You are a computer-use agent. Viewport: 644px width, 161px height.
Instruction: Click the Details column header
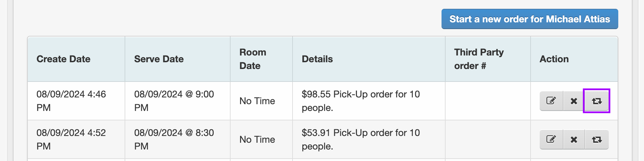click(317, 59)
